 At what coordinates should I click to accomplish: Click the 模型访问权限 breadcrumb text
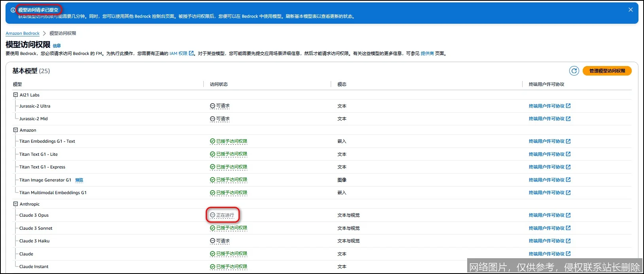tap(63, 33)
